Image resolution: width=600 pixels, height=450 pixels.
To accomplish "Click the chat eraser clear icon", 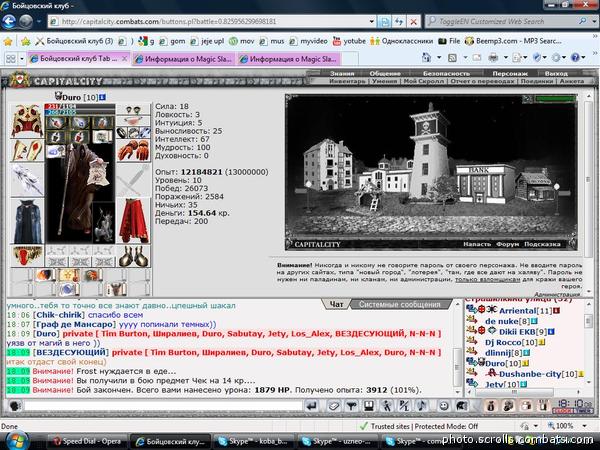I will 333,406.
